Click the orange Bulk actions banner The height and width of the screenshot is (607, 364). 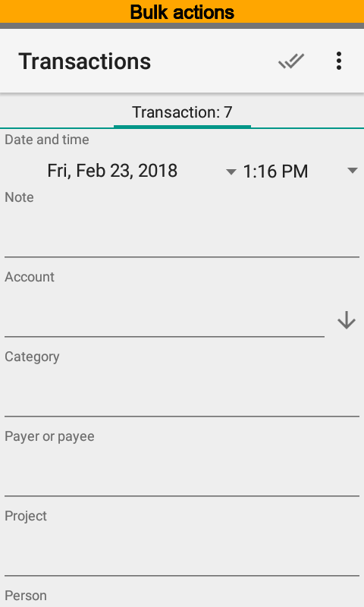pyautogui.click(x=182, y=11)
